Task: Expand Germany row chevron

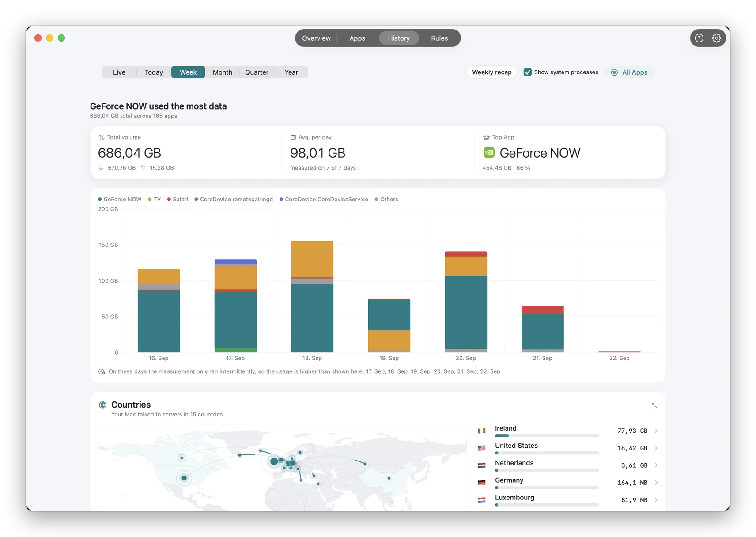Action: coord(656,483)
